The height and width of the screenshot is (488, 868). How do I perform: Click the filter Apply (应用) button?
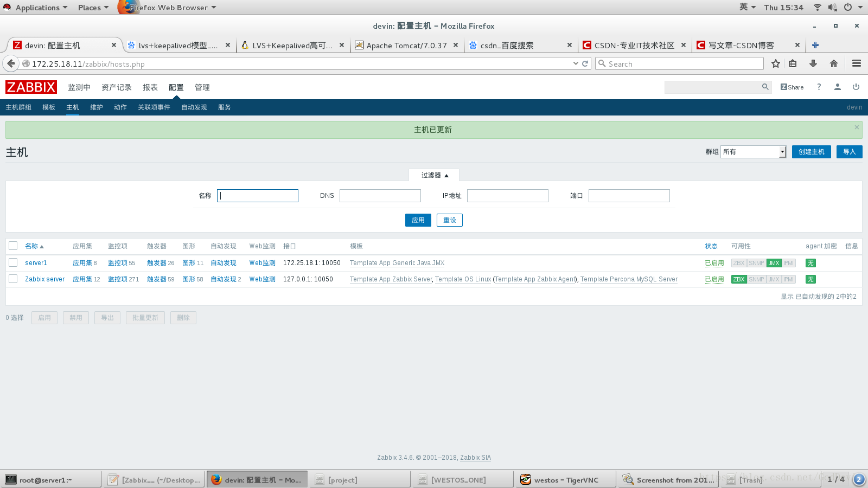click(x=418, y=220)
